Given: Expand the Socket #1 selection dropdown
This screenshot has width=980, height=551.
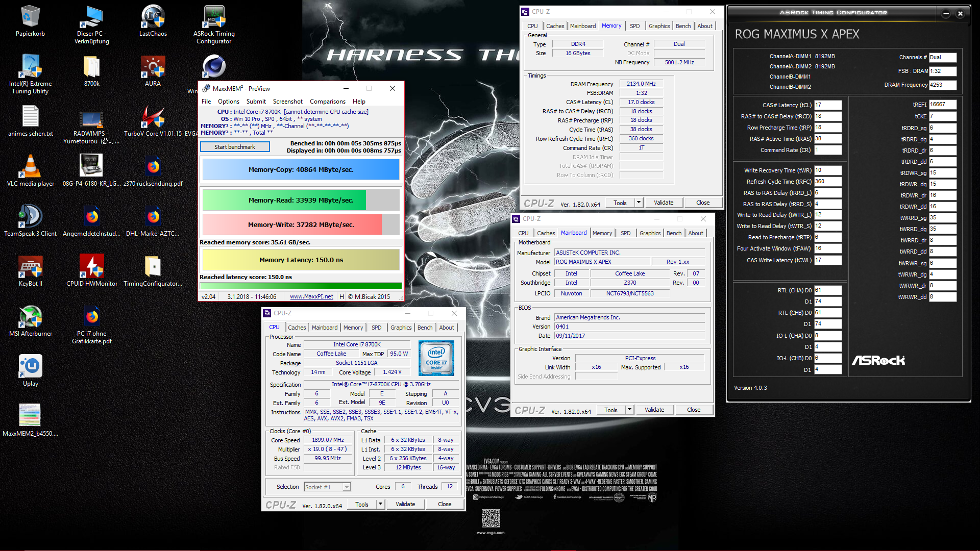Looking at the screenshot, I should [x=347, y=487].
